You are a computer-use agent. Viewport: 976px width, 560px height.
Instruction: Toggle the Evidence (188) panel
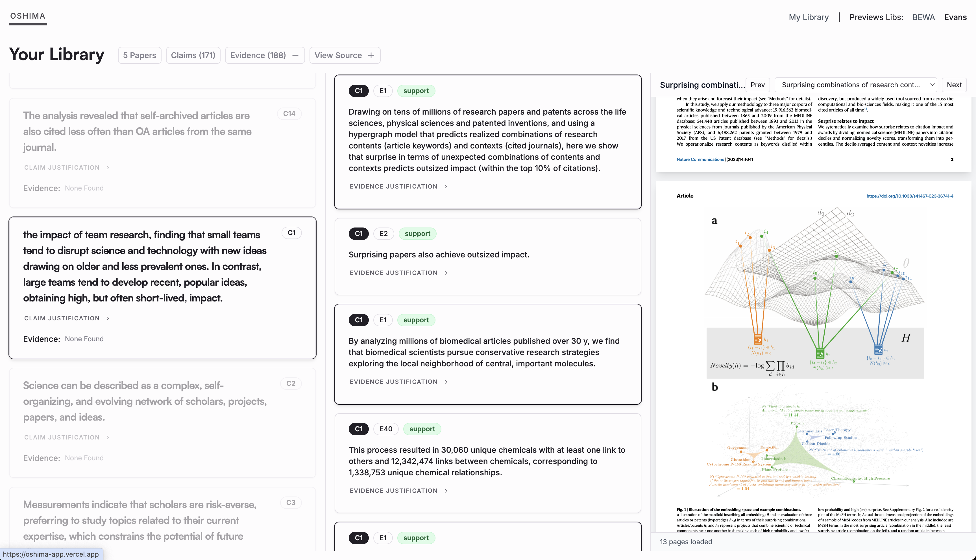coord(258,55)
